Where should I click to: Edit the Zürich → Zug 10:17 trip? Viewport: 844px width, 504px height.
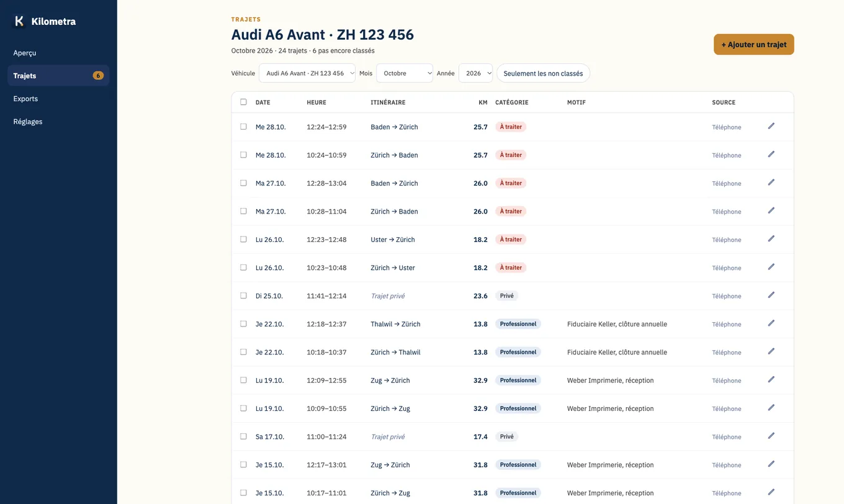pos(771,492)
